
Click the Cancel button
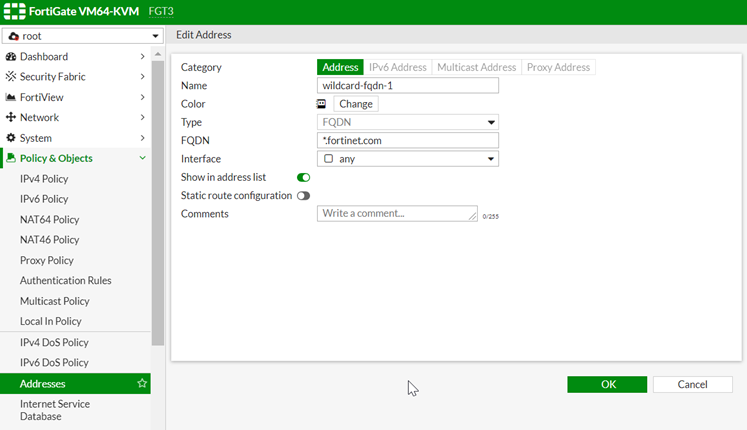tap(693, 384)
